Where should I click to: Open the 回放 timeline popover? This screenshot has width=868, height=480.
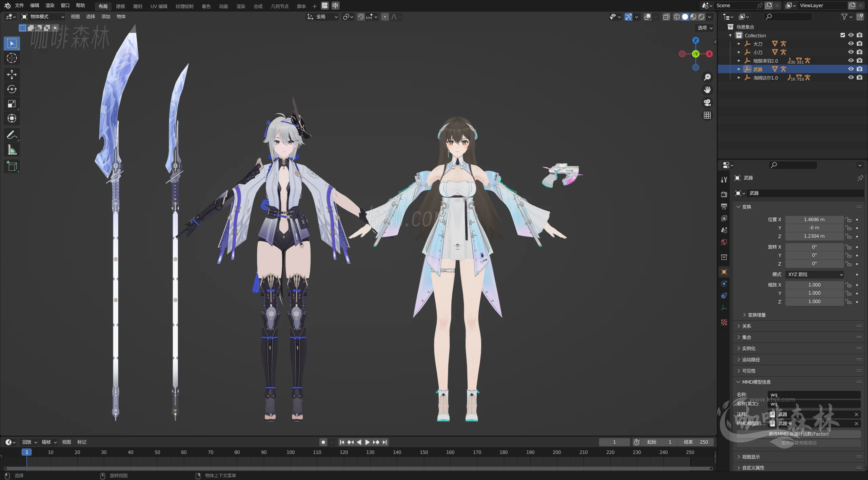[29, 442]
